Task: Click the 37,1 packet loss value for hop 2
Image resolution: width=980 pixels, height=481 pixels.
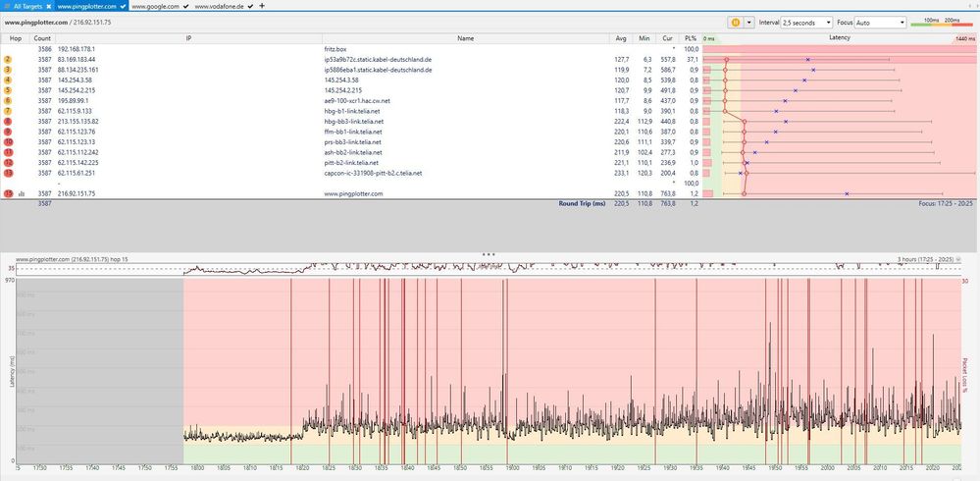Action: click(x=692, y=60)
